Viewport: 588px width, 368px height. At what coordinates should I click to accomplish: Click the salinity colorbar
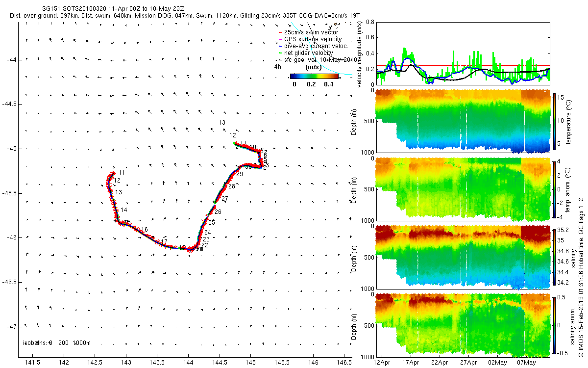click(555, 256)
